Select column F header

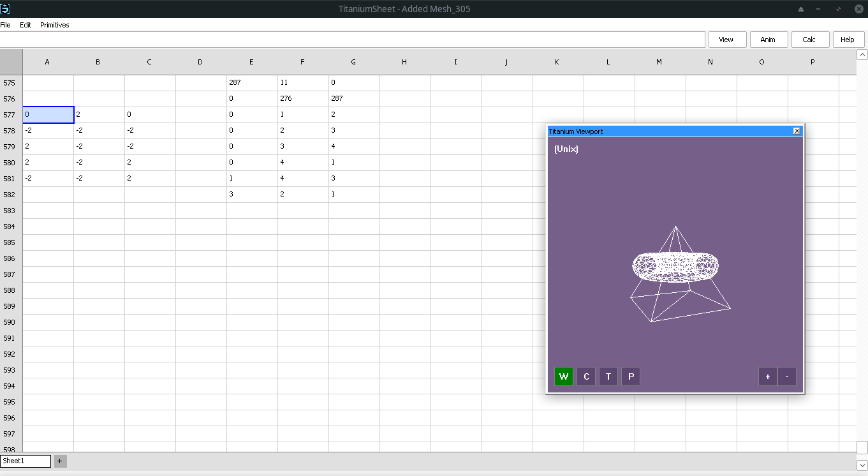click(x=303, y=62)
